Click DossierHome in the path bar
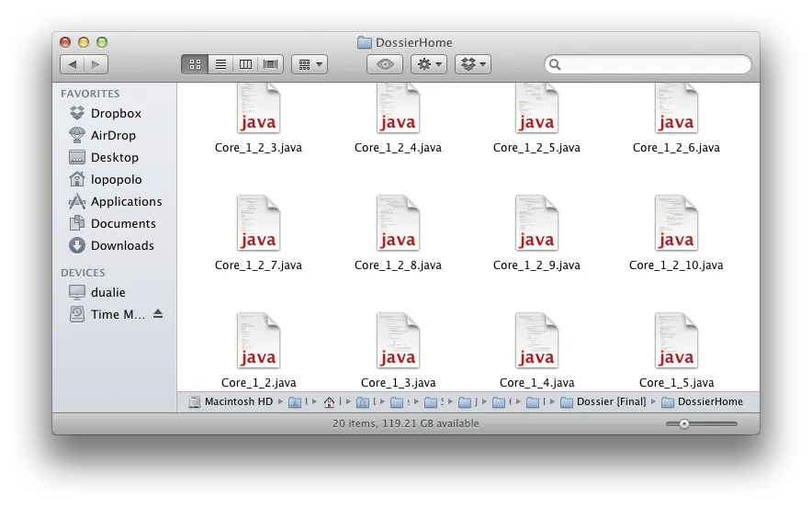 [703, 401]
